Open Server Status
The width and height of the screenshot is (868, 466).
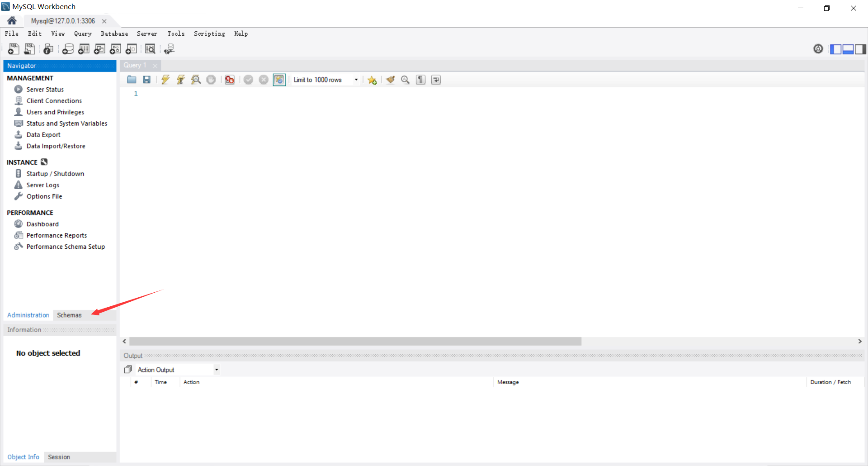click(45, 89)
